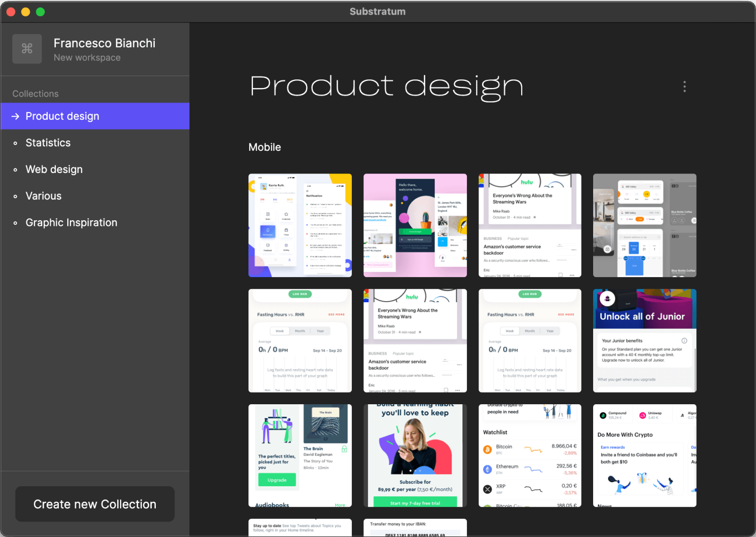Open the three-dot options menu

[684, 86]
